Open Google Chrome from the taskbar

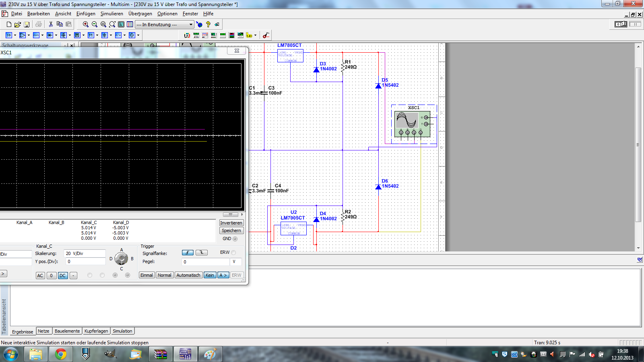61,354
